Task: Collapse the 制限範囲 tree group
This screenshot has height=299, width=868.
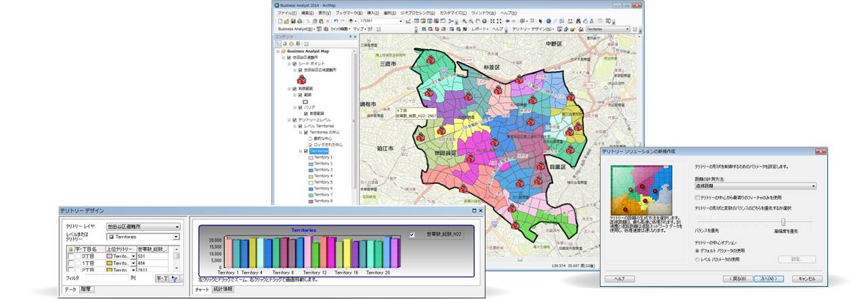Action: pos(289,89)
